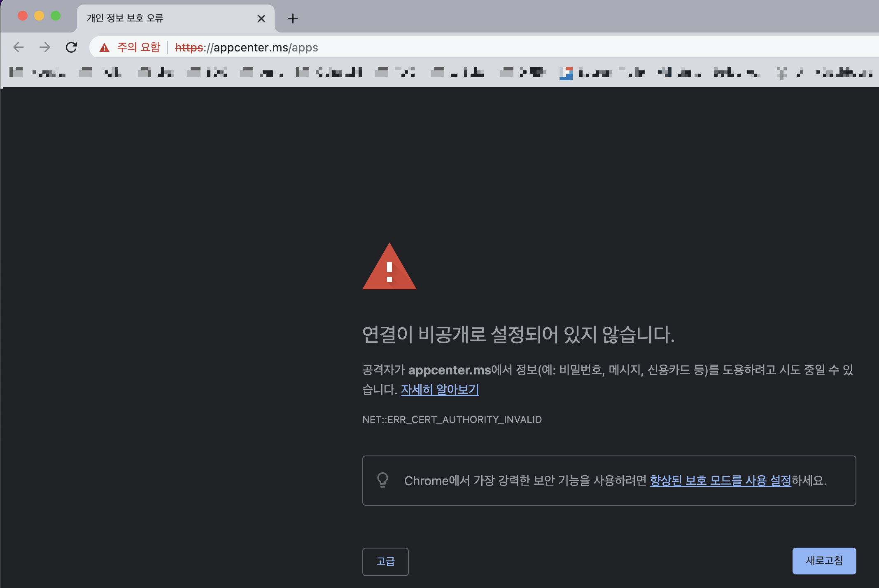Viewport: 879px width, 588px height.
Task: Expand details with the '고급' button
Action: tap(385, 561)
